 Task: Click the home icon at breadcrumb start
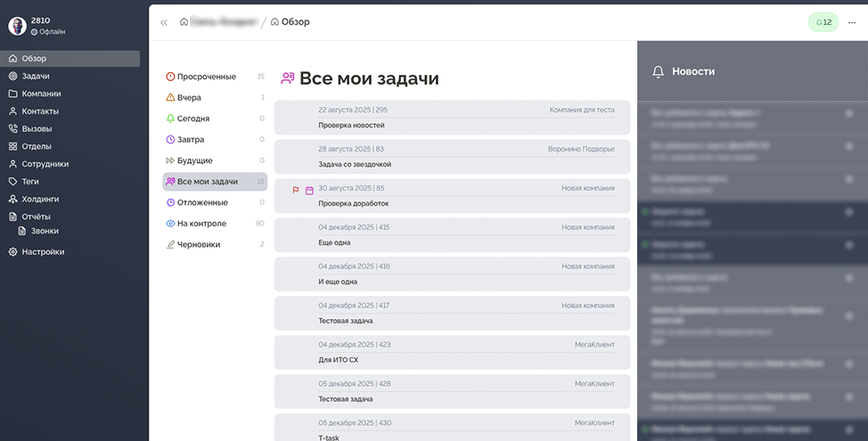click(x=184, y=22)
